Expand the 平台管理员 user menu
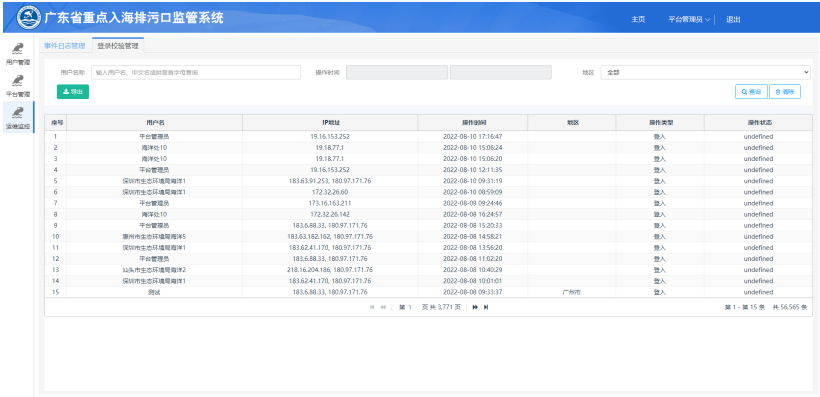 point(689,19)
